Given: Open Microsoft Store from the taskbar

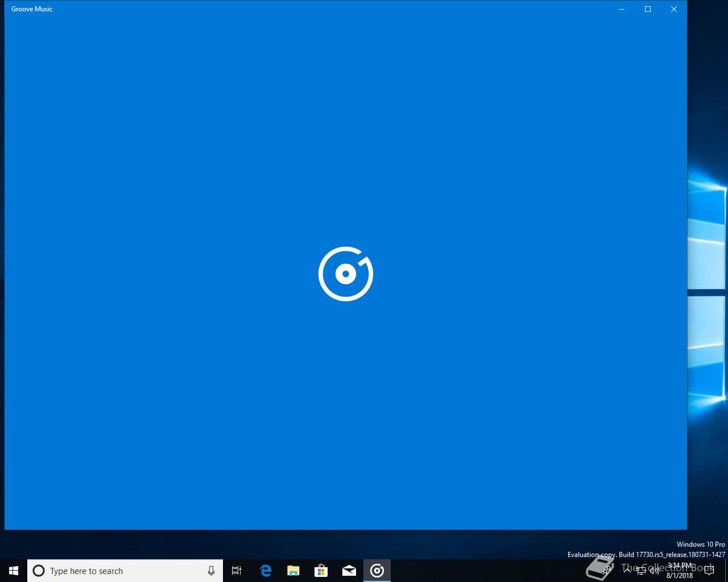Looking at the screenshot, I should point(321,571).
